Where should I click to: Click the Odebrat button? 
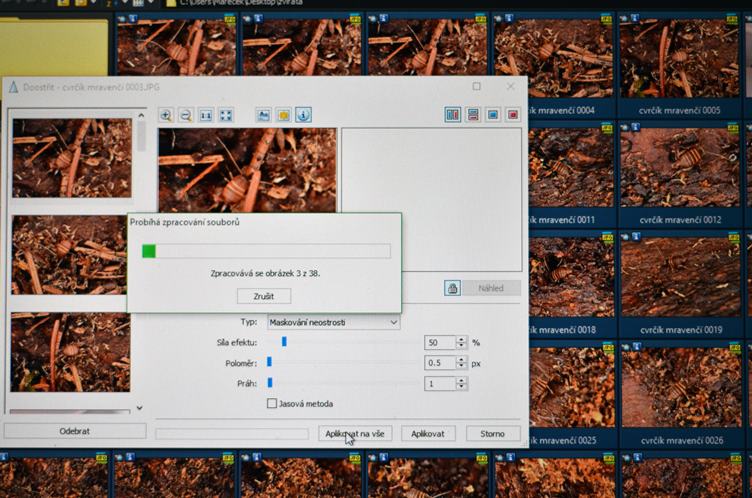point(75,431)
